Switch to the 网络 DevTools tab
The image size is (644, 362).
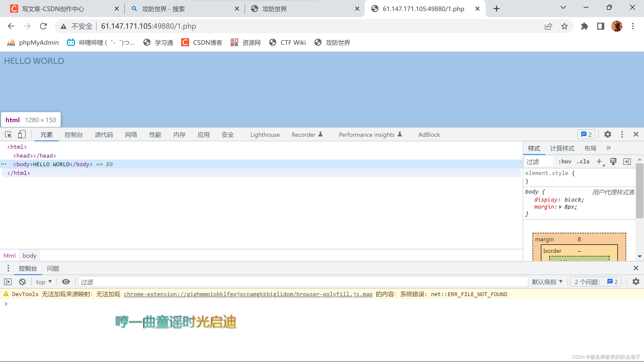(x=131, y=135)
